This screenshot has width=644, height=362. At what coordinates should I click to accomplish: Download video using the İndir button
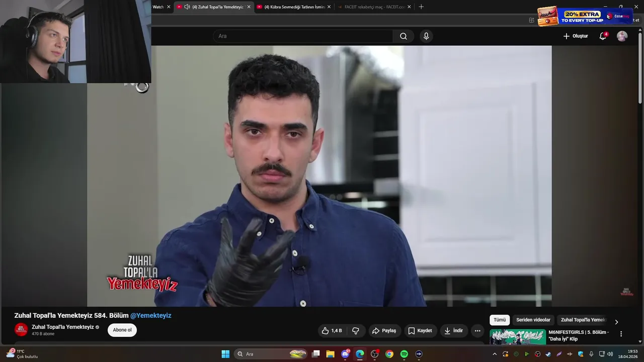point(454,331)
